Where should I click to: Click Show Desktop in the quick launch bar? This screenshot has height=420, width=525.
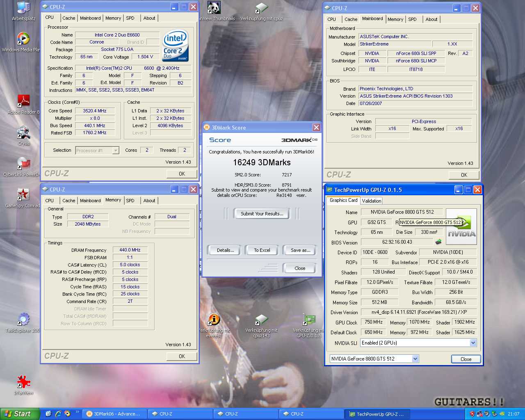pyautogui.click(x=48, y=414)
